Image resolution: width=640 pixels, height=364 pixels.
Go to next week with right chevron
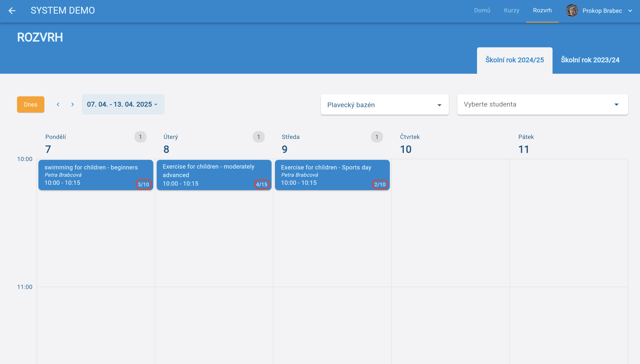pos(73,104)
